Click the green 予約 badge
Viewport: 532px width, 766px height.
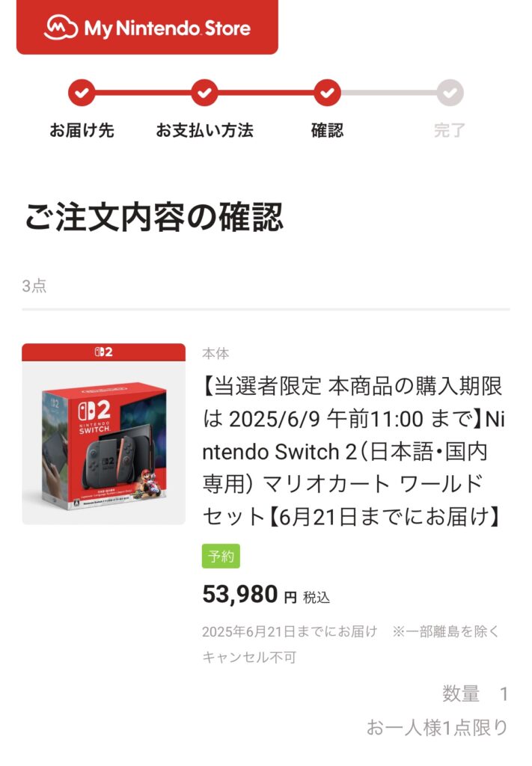221,556
